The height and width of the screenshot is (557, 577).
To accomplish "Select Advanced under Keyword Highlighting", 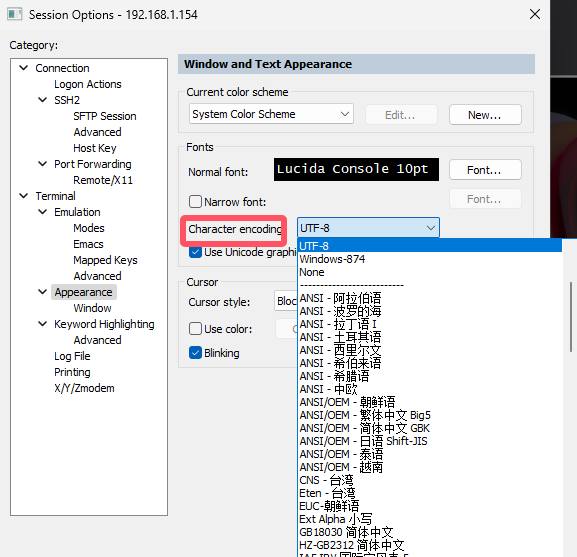I will 97,340.
